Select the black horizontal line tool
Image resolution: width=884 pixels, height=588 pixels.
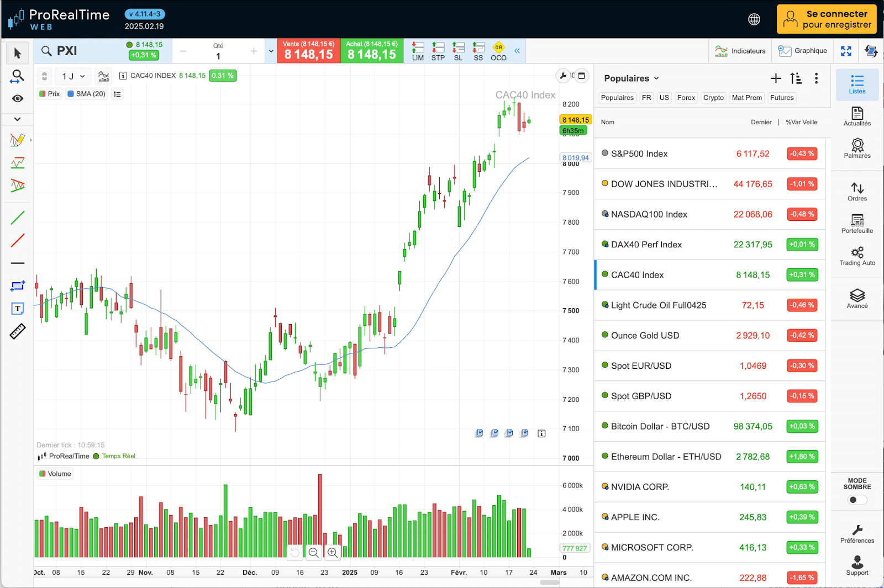click(18, 263)
